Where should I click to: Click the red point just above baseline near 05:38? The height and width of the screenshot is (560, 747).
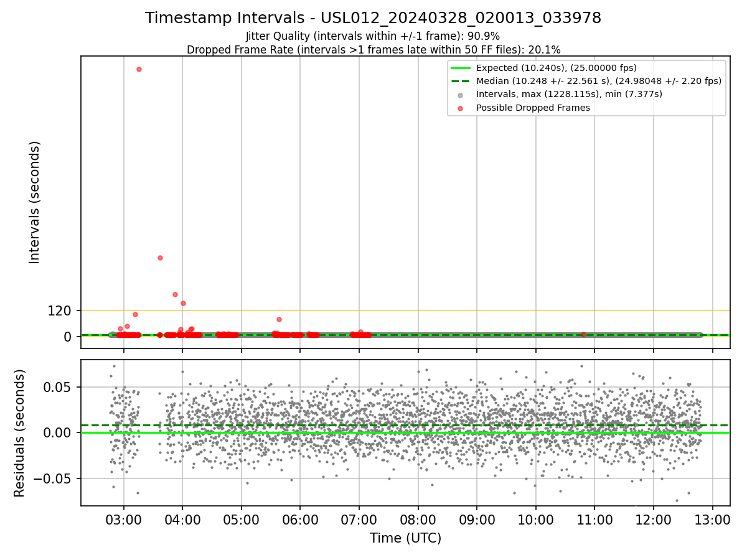(279, 319)
